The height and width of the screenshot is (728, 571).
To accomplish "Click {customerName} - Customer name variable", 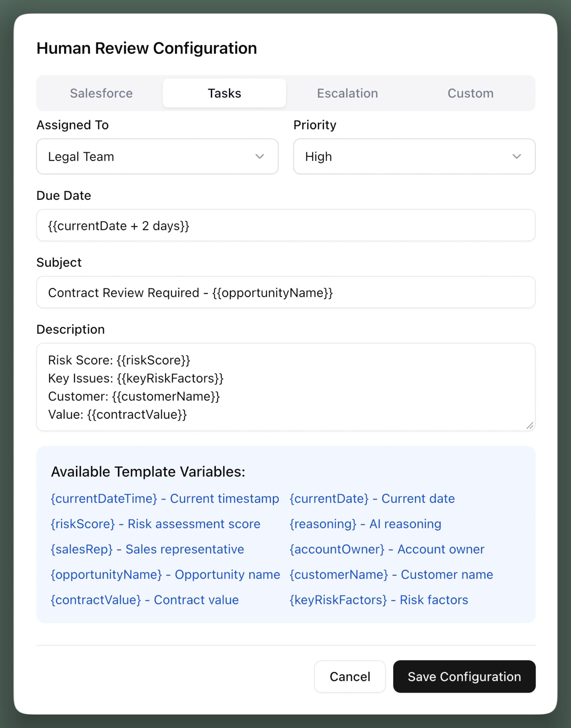I will (x=392, y=574).
